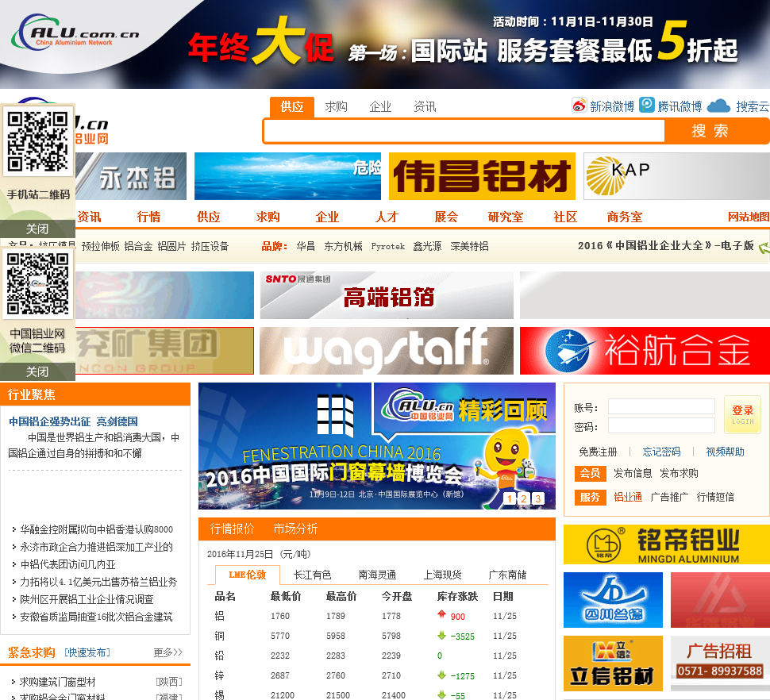Show carousel slide 3
The height and width of the screenshot is (700, 770).
click(x=538, y=498)
